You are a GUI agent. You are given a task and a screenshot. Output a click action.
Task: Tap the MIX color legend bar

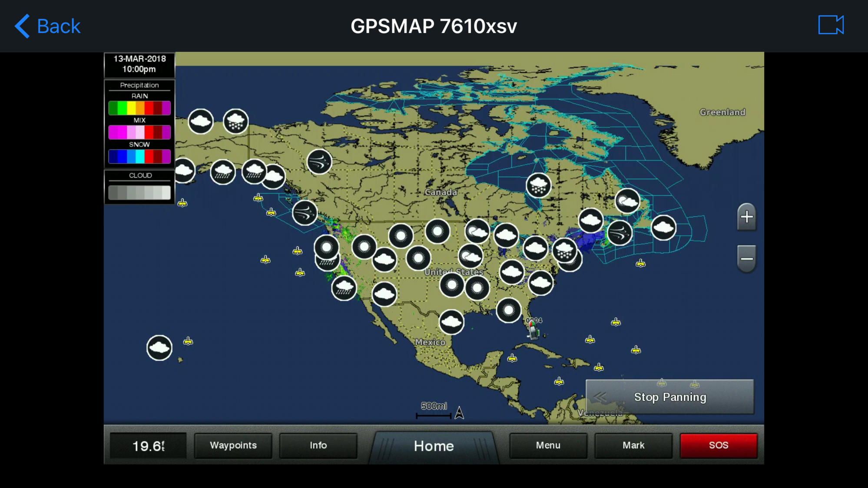(139, 132)
